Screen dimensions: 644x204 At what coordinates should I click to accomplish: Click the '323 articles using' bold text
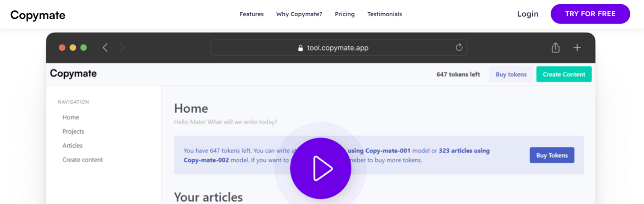pos(464,151)
